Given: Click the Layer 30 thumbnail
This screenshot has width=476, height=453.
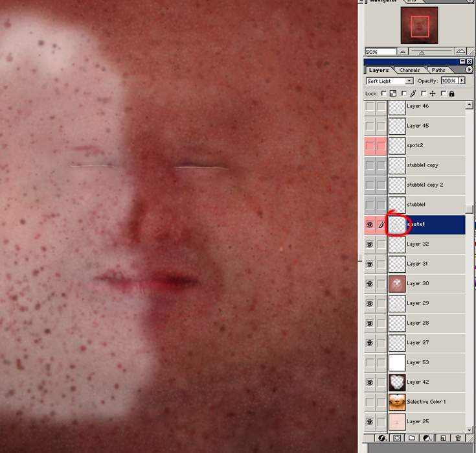Looking at the screenshot, I should (x=397, y=284).
